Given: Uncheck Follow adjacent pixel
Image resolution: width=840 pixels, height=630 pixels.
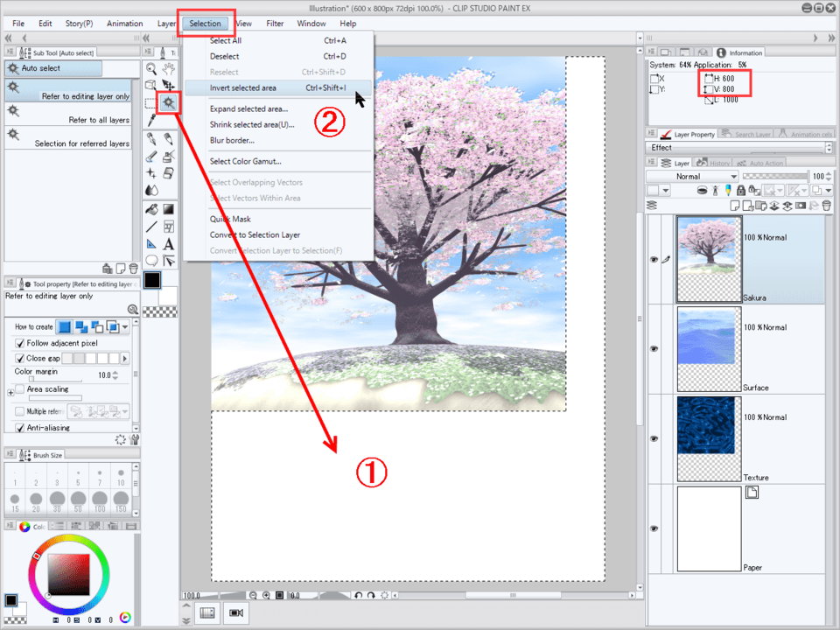Looking at the screenshot, I should click(x=20, y=344).
